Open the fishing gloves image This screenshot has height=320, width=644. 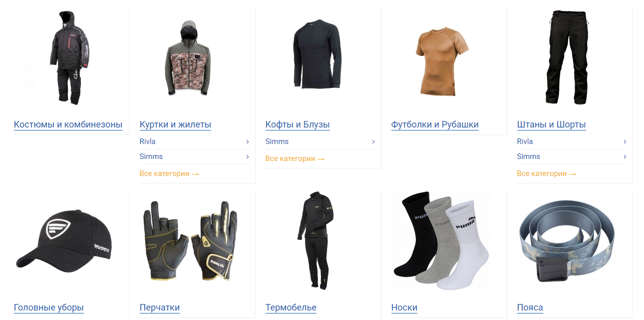click(190, 240)
